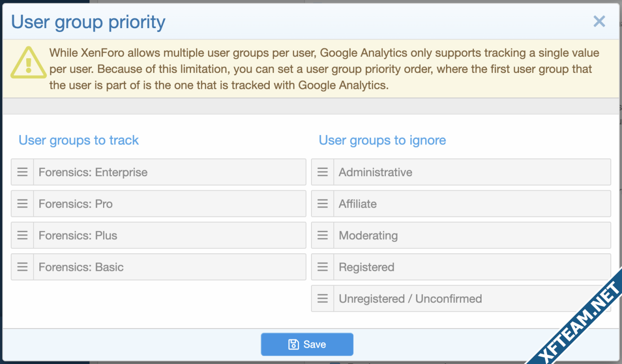Click drag handle icon for Forensics: Enterprise

[22, 172]
